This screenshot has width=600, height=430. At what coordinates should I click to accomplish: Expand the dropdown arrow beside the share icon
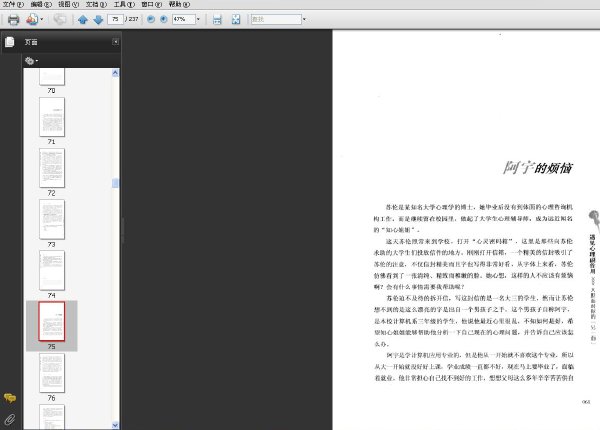pos(42,19)
